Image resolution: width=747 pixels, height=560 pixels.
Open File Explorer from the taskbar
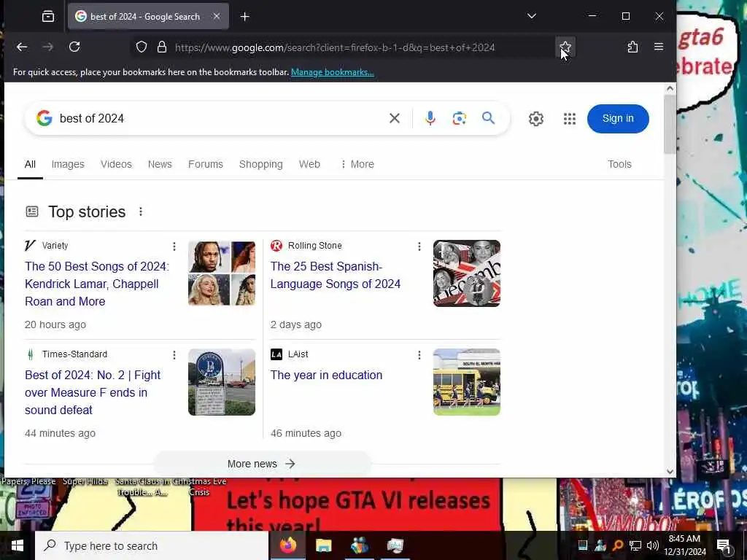323,545
